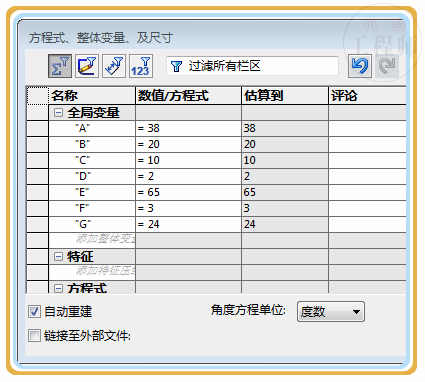The width and height of the screenshot is (425, 382).
Task: Click the blue undo arrow button
Action: 360,66
